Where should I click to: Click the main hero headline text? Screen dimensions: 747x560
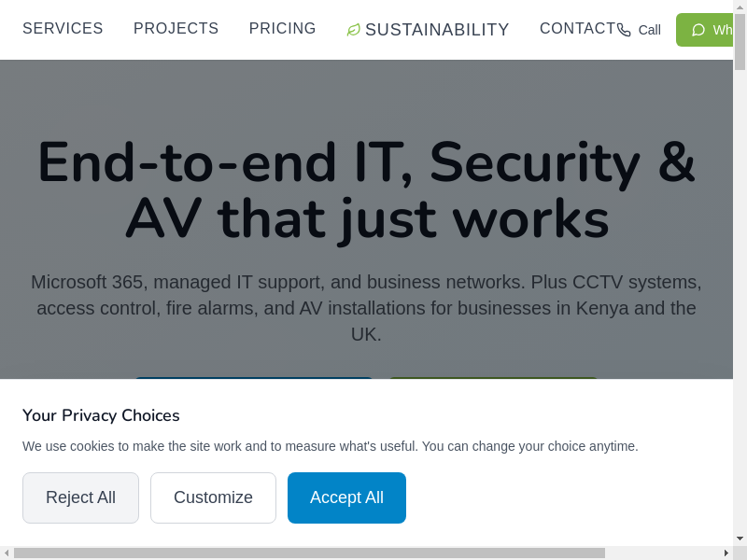tap(366, 189)
